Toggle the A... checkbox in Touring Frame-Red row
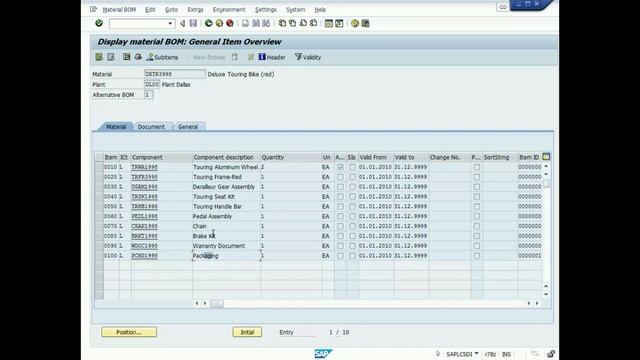 coord(340,177)
